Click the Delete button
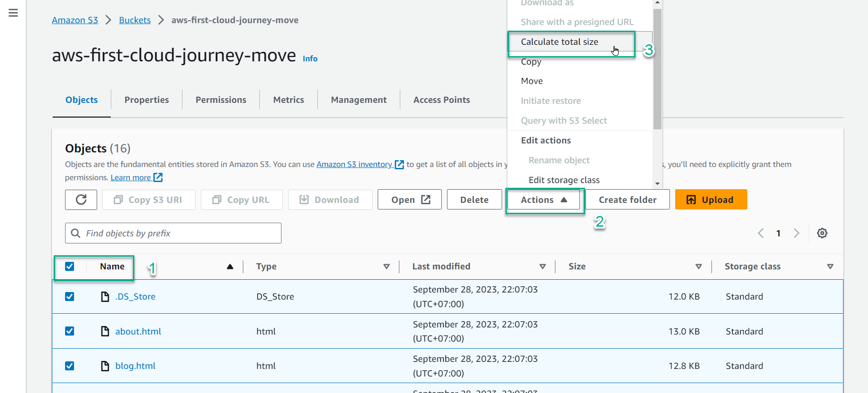The image size is (868, 393). tap(474, 200)
